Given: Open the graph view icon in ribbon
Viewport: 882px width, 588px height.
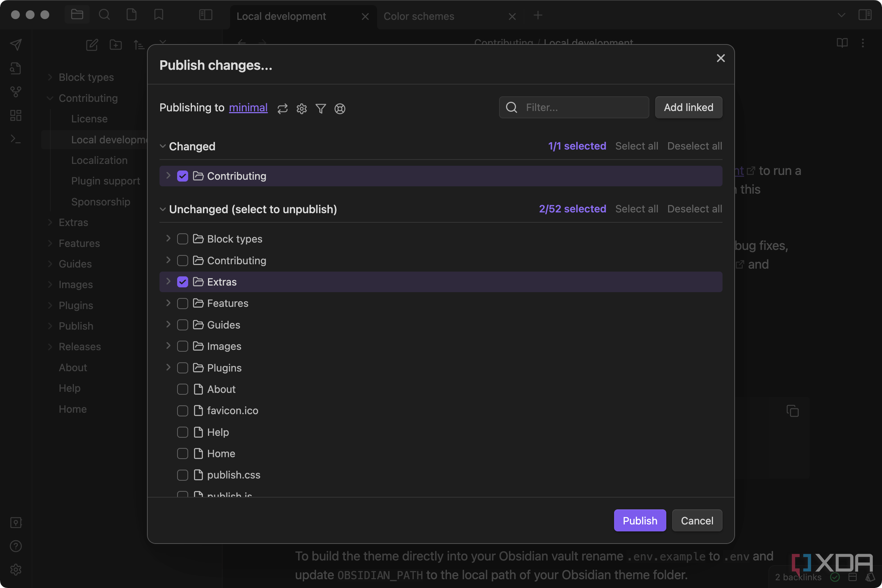Looking at the screenshot, I should click(16, 92).
